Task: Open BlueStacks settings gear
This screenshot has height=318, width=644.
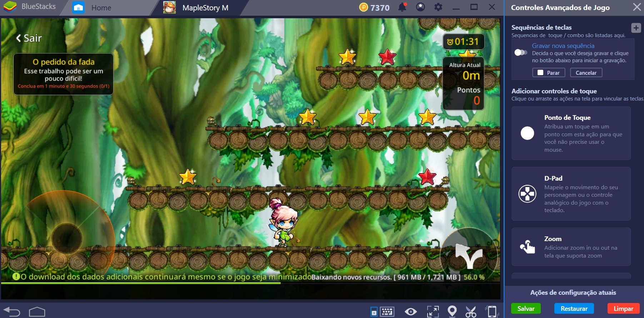Action: tap(438, 7)
